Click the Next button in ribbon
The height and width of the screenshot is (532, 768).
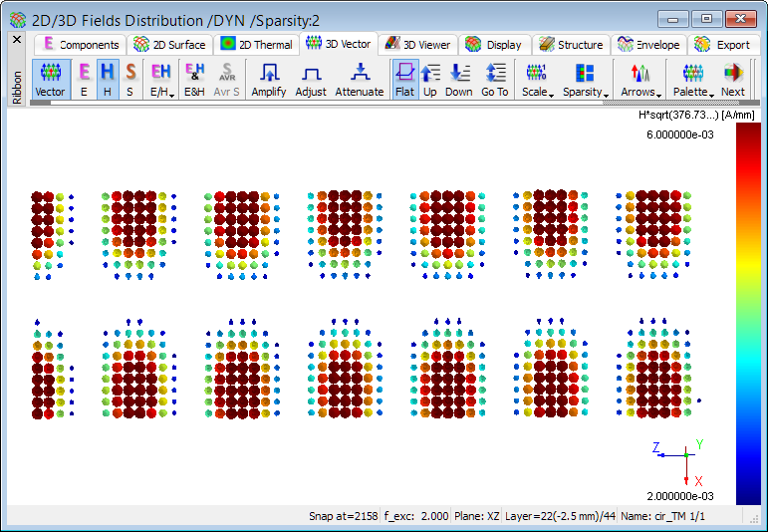[x=733, y=80]
